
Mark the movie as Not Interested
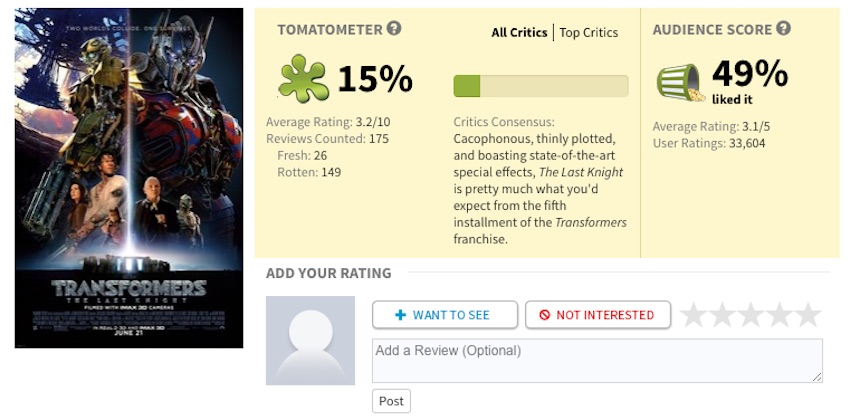[597, 315]
